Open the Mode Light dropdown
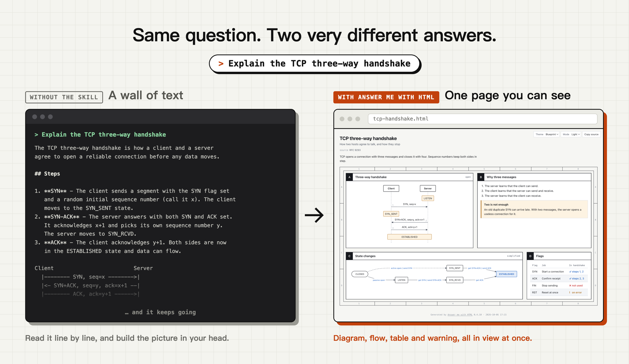 571,134
